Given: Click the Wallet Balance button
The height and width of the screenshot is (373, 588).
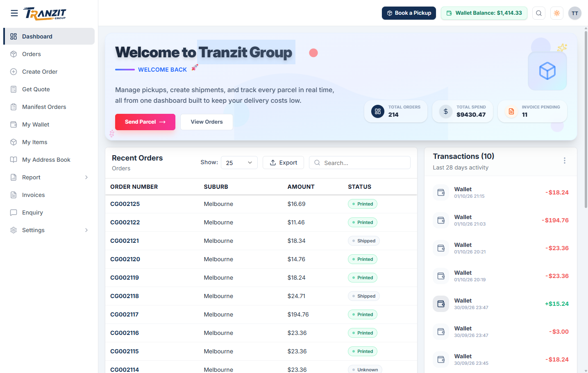Looking at the screenshot, I should coord(484,13).
